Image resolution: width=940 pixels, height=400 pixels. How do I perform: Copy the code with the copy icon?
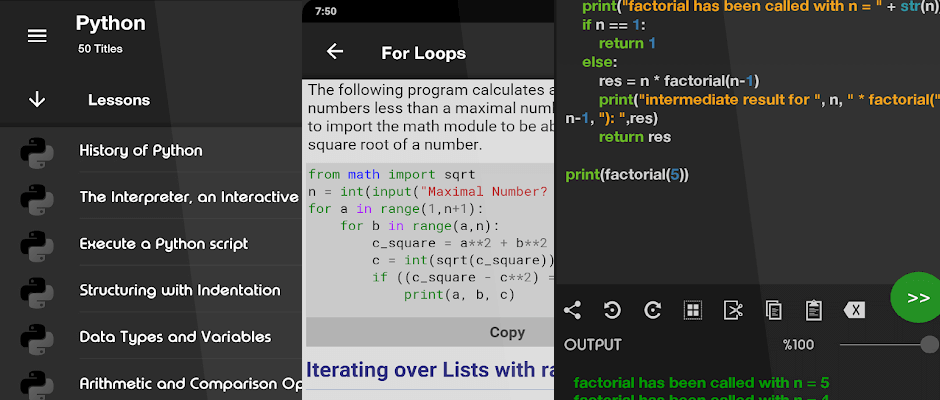773,310
